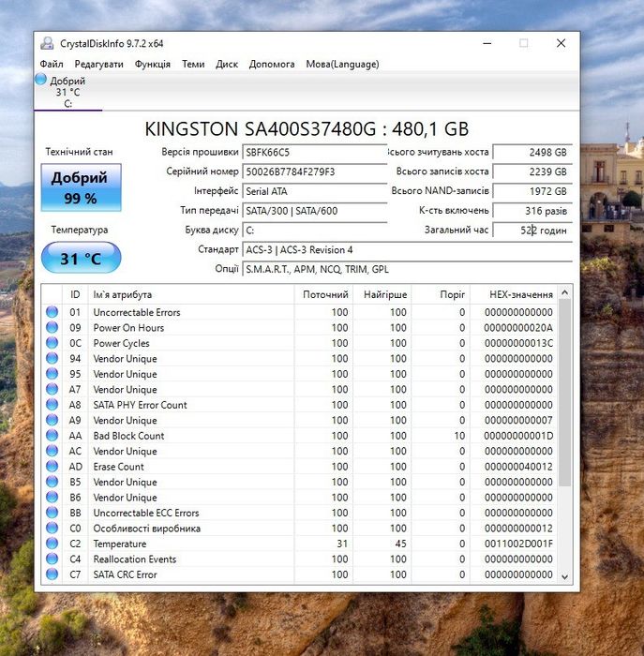
Task: Click status circle of Особливості виробника row
Action: click(x=52, y=528)
